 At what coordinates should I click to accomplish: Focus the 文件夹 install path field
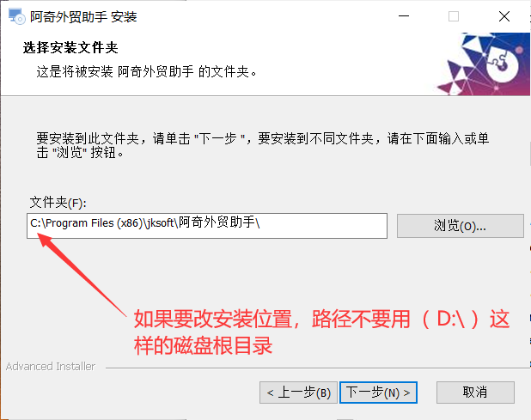207,226
